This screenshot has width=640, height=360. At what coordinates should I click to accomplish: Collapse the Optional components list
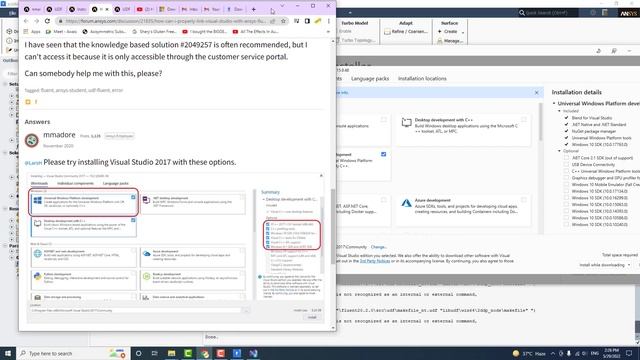click(x=560, y=151)
